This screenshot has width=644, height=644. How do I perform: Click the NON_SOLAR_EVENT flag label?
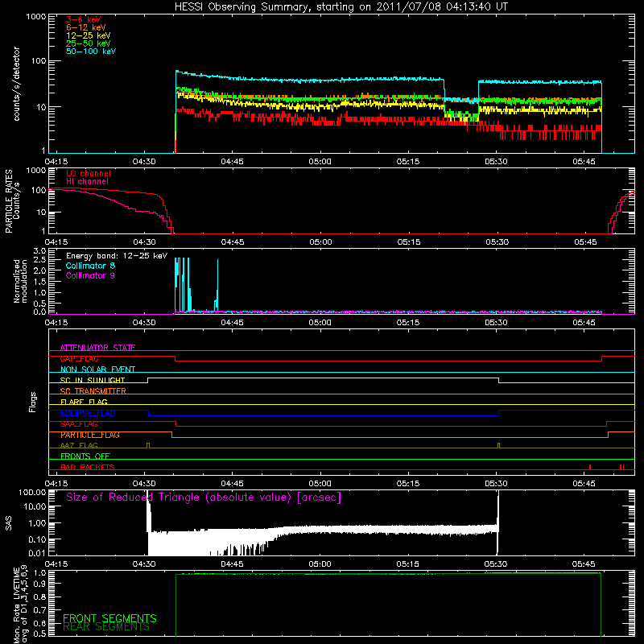click(97, 369)
